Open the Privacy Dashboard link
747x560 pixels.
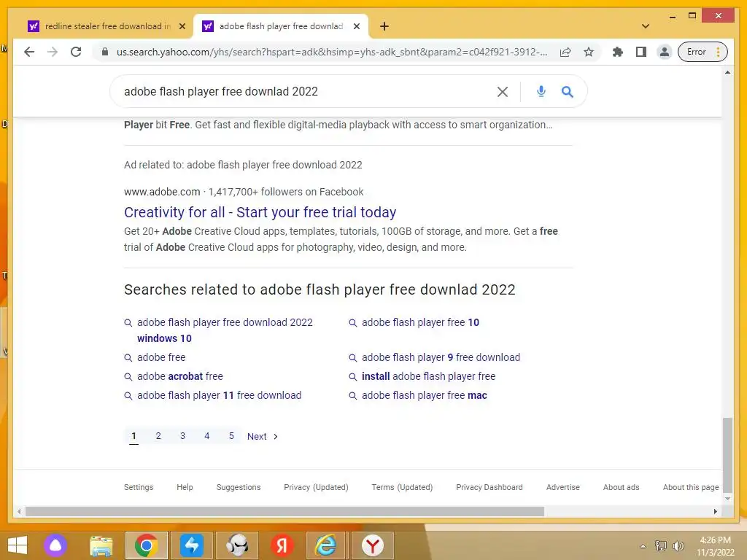point(489,487)
